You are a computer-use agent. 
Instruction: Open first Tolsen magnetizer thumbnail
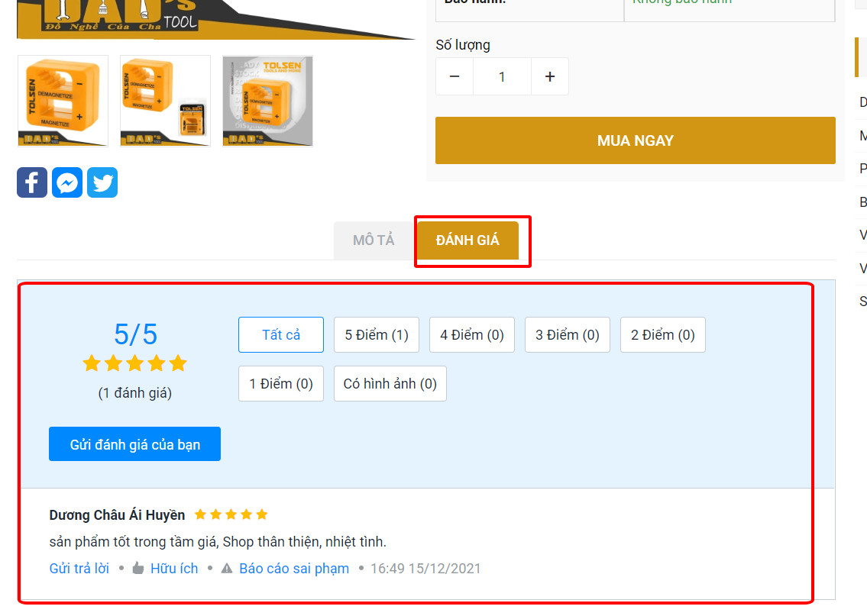(x=63, y=101)
